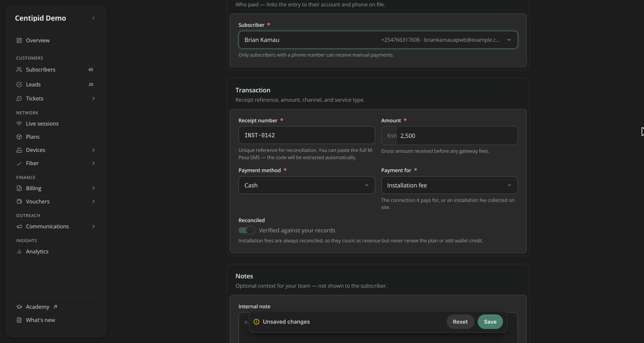The image size is (644, 343).
Task: Toggle the Reconciled switch
Action: (x=247, y=230)
